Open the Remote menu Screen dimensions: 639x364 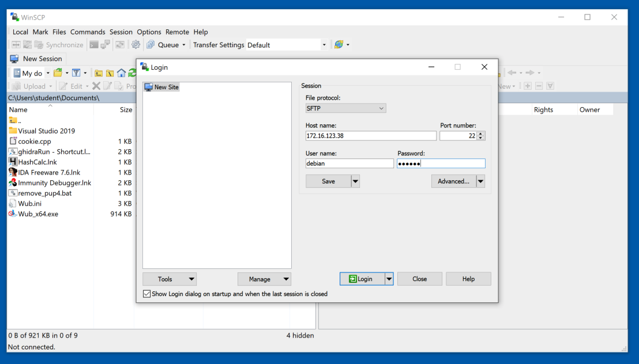(x=177, y=32)
